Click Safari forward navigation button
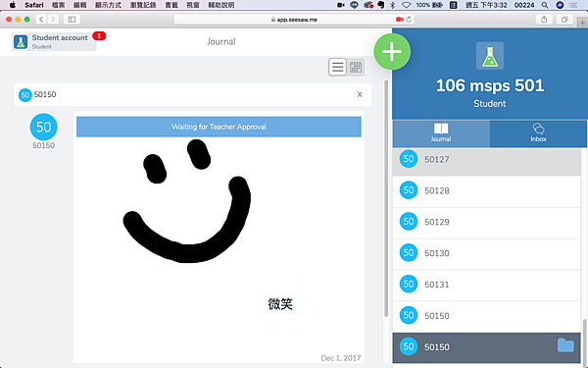Viewport: 588px width, 368px height. [x=53, y=20]
